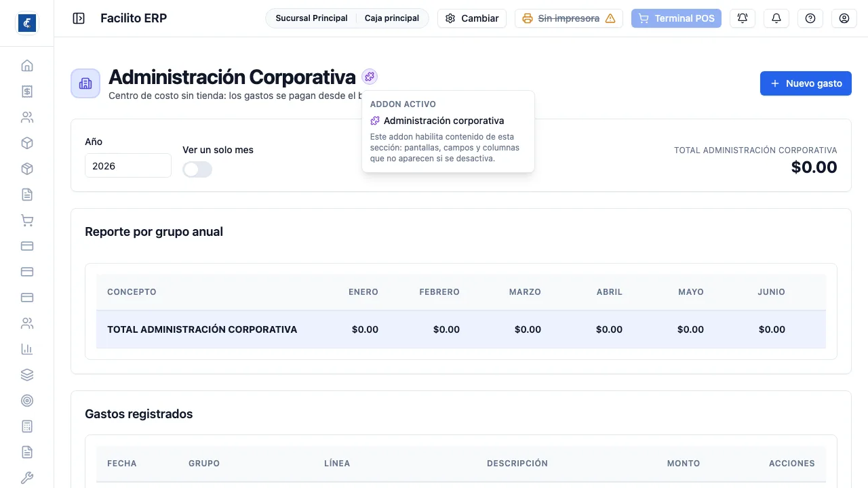
Task: Open the ringing bell alerts icon
Action: click(x=743, y=18)
